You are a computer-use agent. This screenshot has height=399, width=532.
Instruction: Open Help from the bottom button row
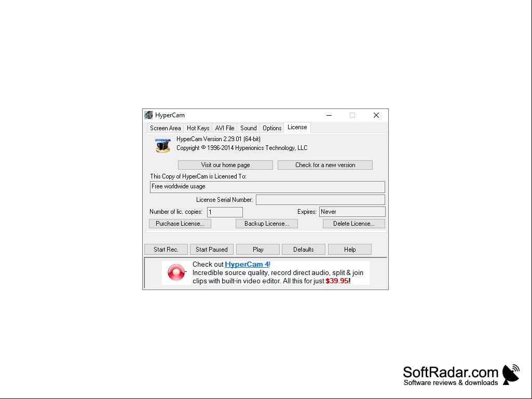(350, 250)
